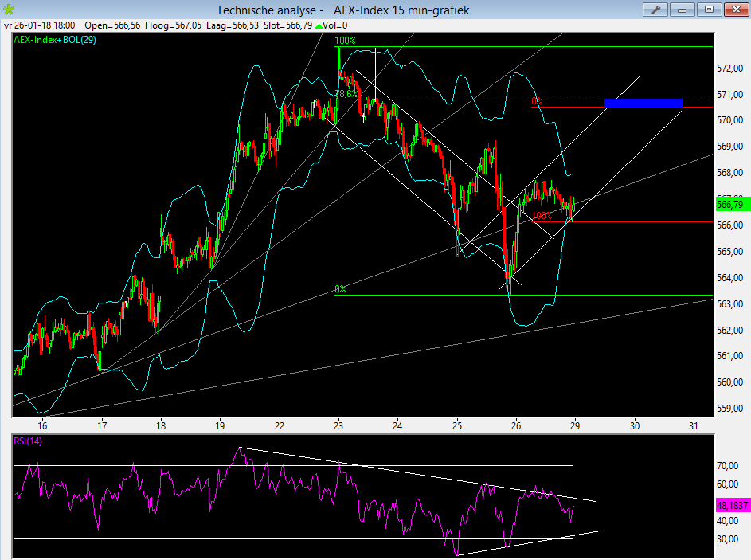Click the green up-triangle beside Vol=0
The width and height of the screenshot is (751, 560).
tap(319, 25)
